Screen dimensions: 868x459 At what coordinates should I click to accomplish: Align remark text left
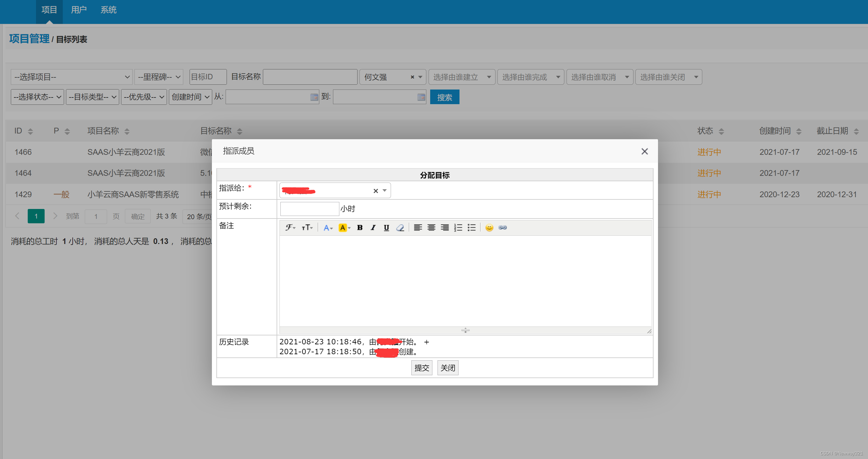point(418,228)
